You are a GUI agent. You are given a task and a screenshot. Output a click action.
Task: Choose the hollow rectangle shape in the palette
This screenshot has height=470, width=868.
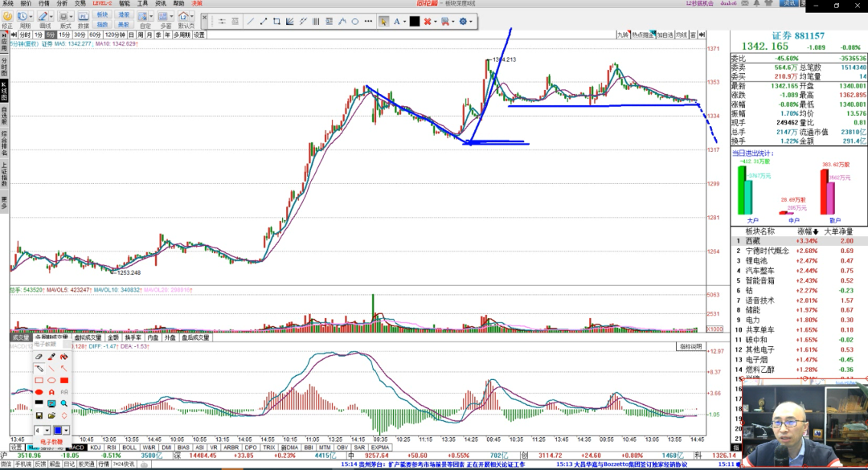coord(39,380)
